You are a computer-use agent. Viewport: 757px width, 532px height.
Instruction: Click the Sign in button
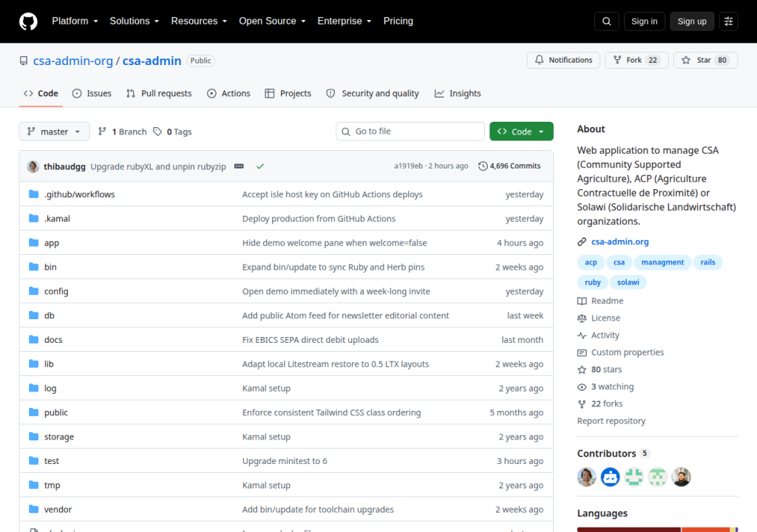click(644, 21)
